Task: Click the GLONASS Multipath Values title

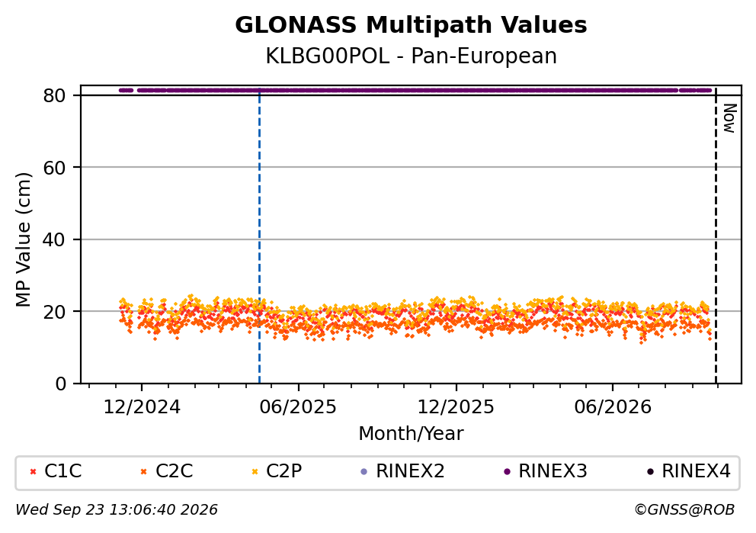Action: [x=412, y=25]
